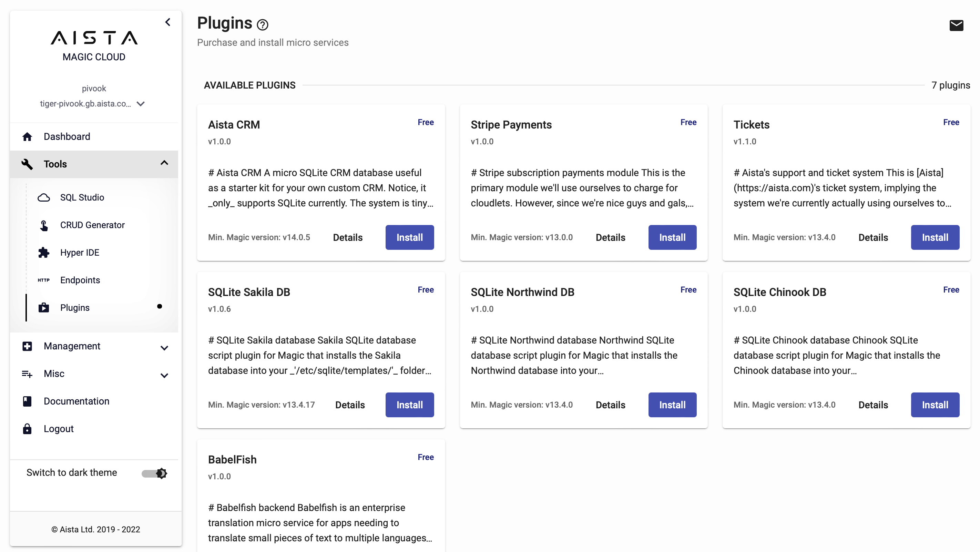Open the Endpoints tool
Screen dimensions: 980x552
pyautogui.click(x=80, y=280)
